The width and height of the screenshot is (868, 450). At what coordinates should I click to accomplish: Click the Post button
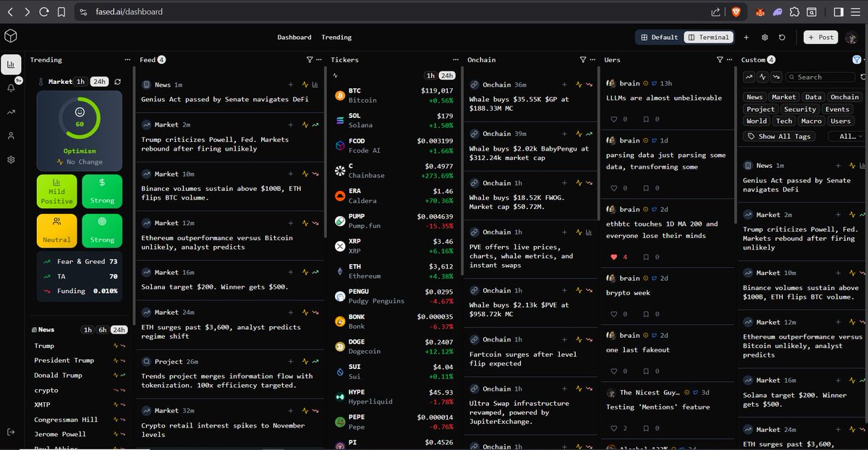point(820,37)
